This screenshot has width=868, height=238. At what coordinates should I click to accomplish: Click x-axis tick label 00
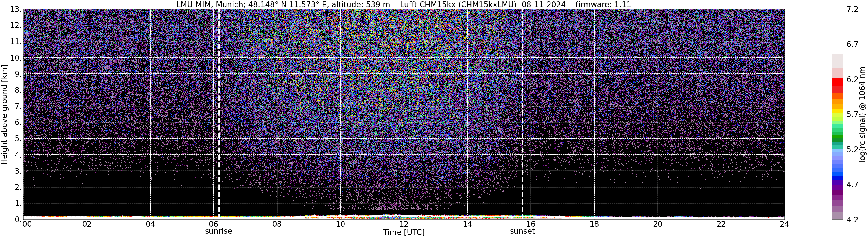click(x=27, y=224)
